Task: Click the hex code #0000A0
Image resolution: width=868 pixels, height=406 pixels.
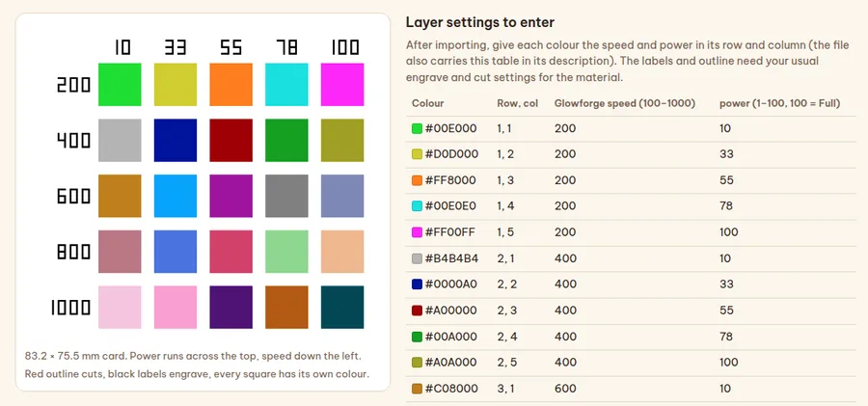Action: pyautogui.click(x=451, y=284)
